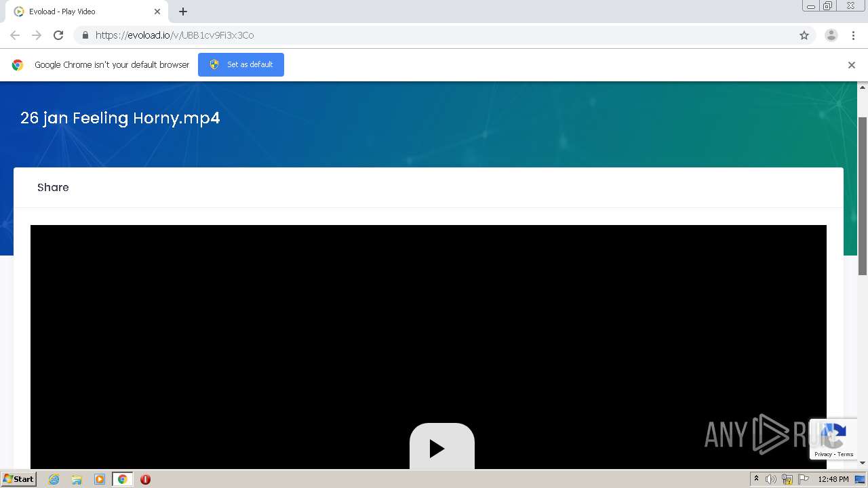868x488 pixels.
Task: Launch Internet Explorer from the taskbar
Action: click(54, 479)
